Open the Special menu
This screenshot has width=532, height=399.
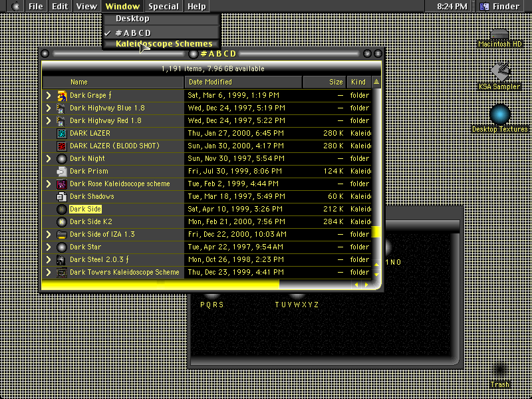[164, 6]
